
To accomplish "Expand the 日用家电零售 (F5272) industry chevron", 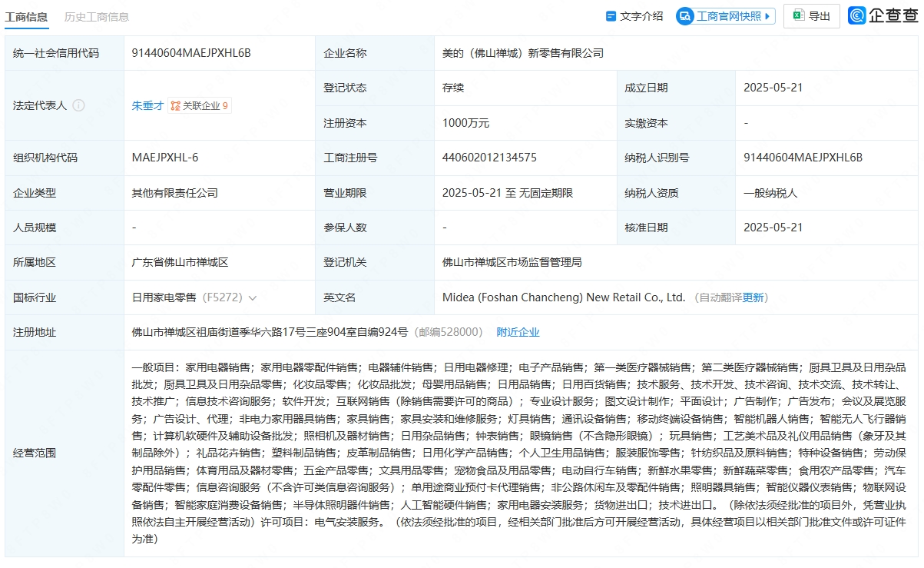I will coord(252,297).
